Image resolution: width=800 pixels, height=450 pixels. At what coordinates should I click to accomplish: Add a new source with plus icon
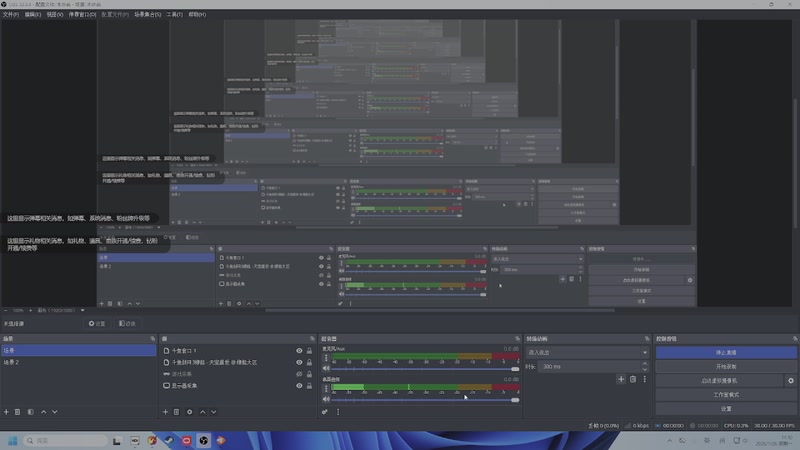(x=165, y=412)
